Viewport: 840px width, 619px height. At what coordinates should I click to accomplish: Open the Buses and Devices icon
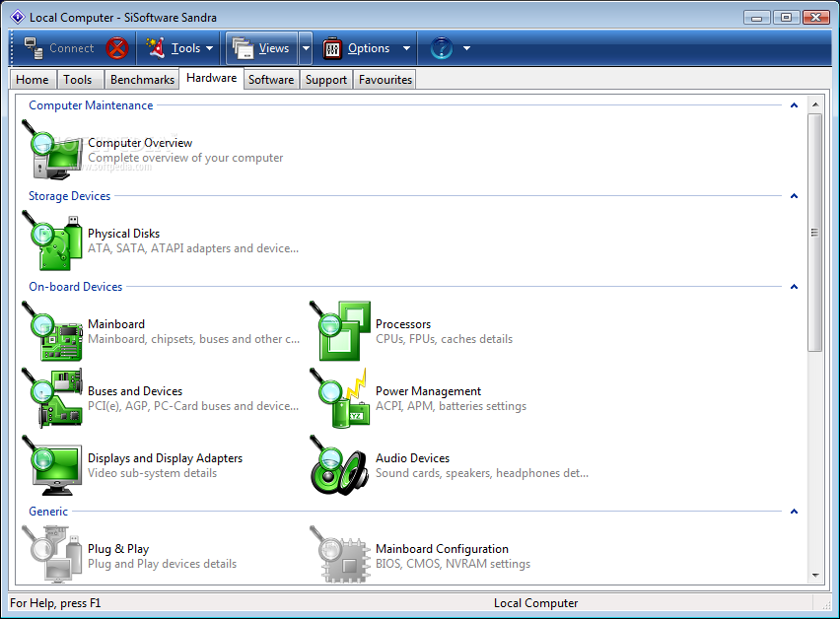pos(52,398)
